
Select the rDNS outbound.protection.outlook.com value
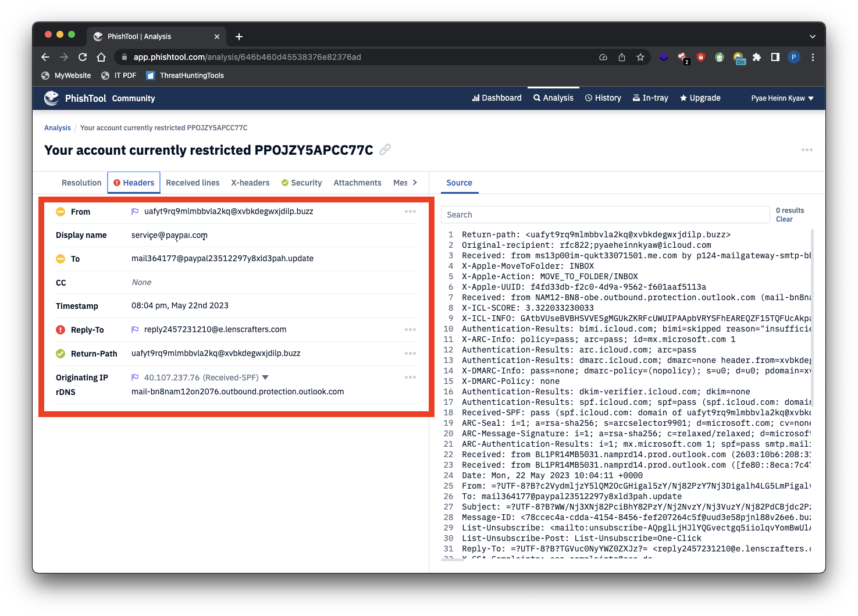pyautogui.click(x=237, y=392)
